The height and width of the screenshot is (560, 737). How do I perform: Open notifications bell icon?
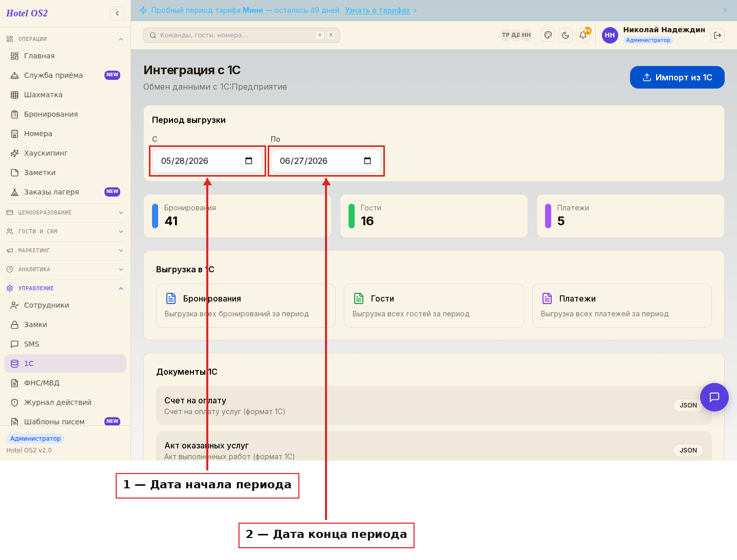tap(583, 35)
